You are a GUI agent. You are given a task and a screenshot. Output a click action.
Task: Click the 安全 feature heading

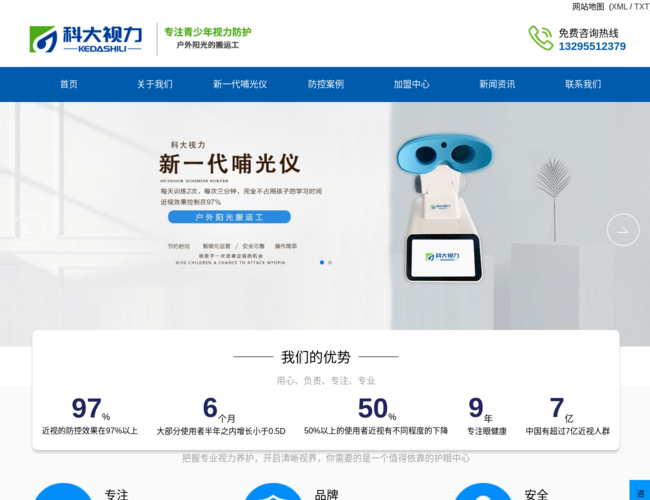(x=536, y=494)
